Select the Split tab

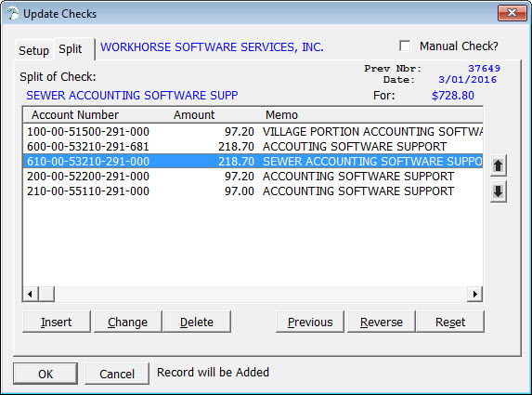(71, 49)
